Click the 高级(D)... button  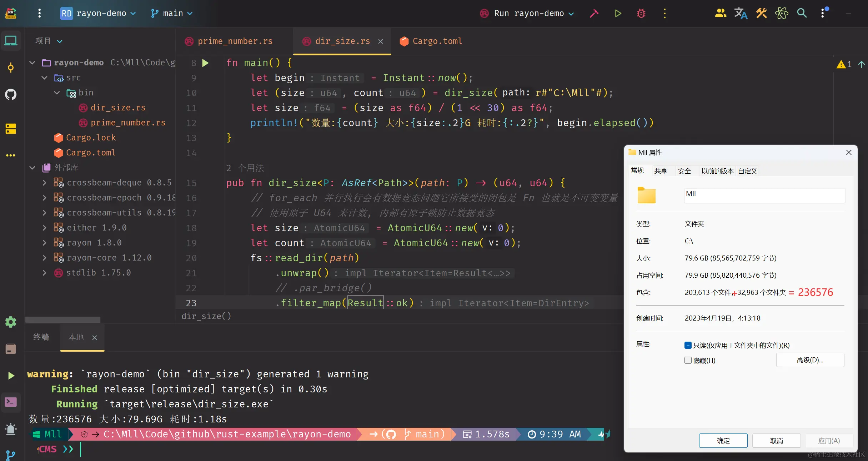[x=810, y=360]
